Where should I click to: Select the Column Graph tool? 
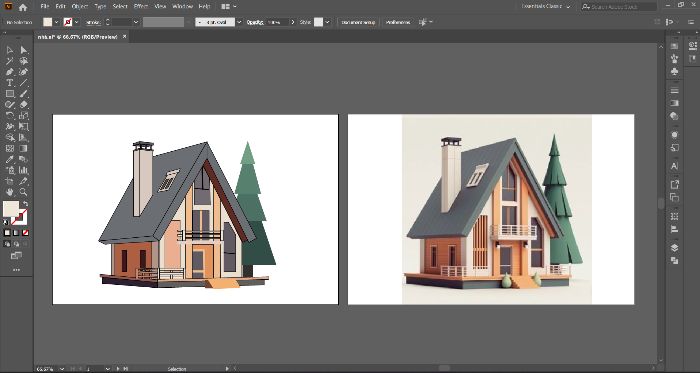pos(24,170)
